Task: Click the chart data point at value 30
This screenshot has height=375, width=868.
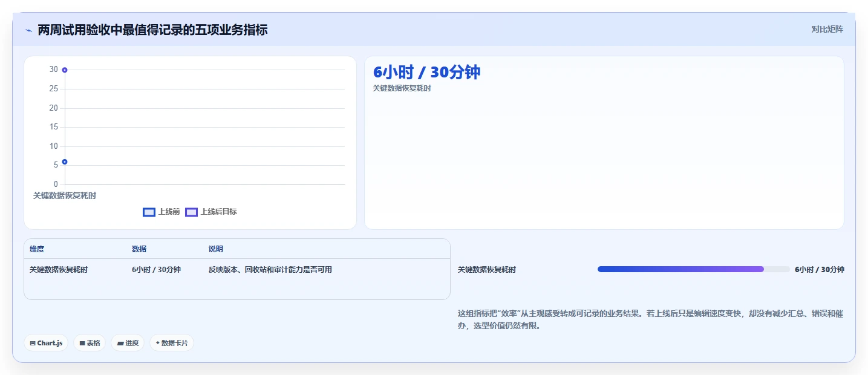Action: (65, 70)
